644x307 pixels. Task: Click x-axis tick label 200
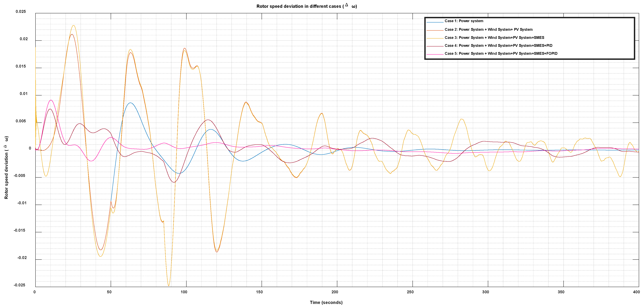pyautogui.click(x=335, y=292)
